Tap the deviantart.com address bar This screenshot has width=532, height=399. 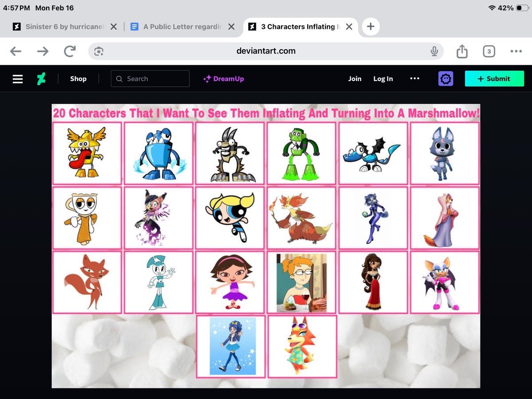click(x=266, y=51)
